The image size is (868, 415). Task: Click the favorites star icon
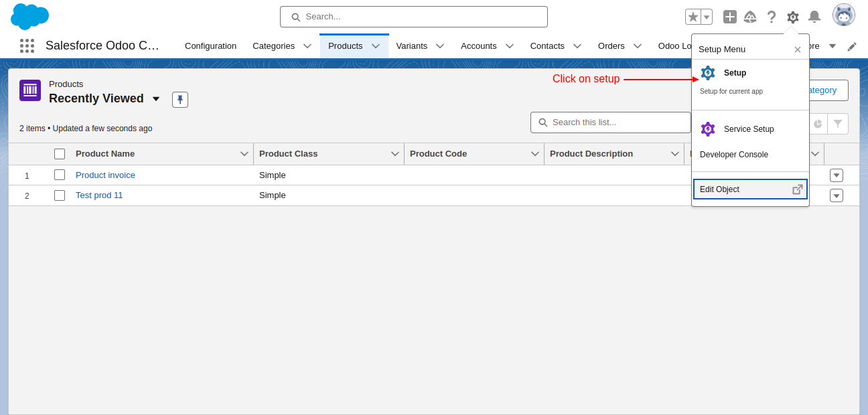(x=693, y=16)
